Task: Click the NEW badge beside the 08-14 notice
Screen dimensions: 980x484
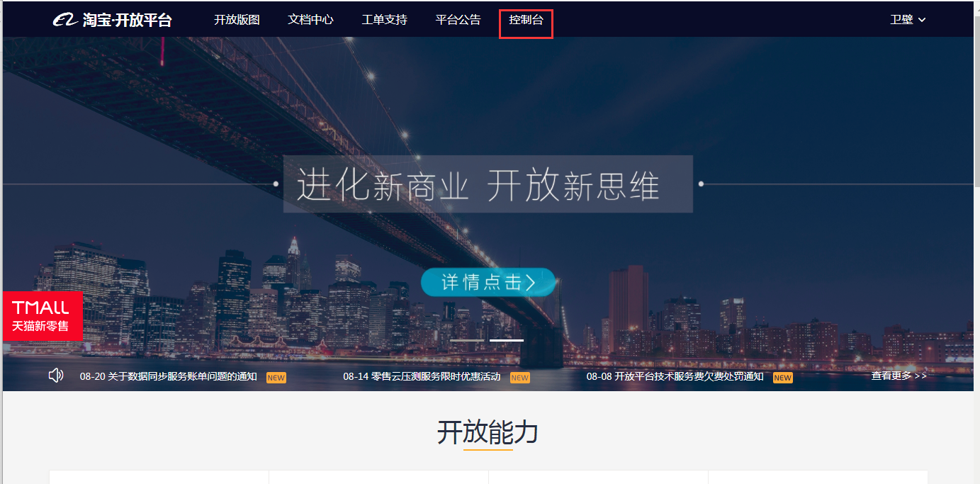Action: (519, 378)
